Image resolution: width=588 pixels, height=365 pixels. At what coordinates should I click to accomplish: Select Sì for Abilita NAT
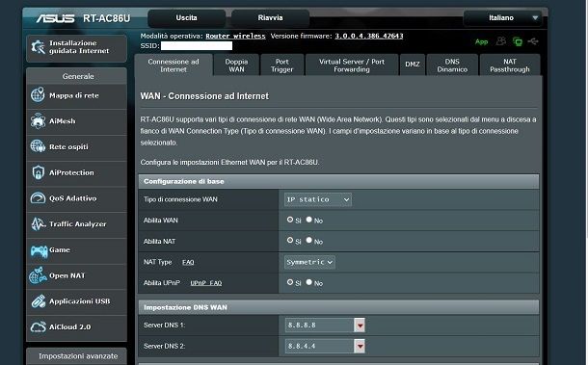[x=290, y=240]
